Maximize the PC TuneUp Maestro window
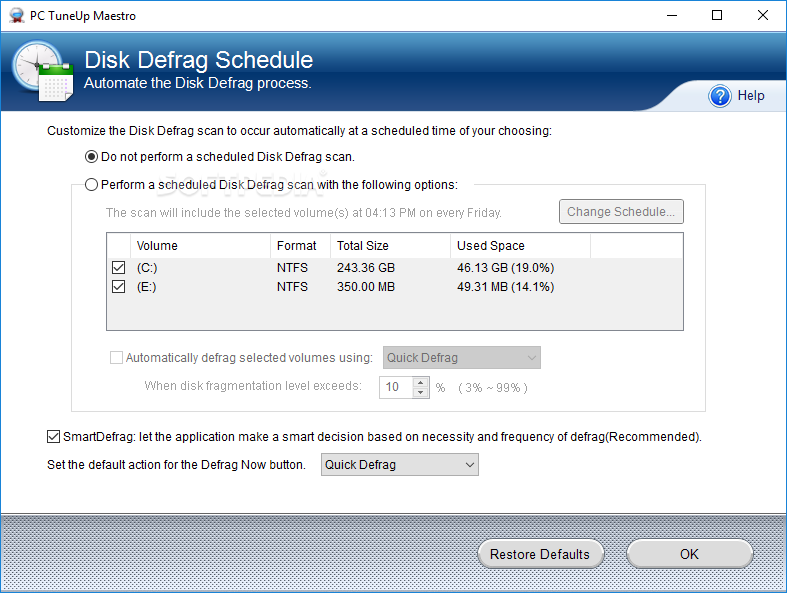The image size is (787, 593). point(717,16)
